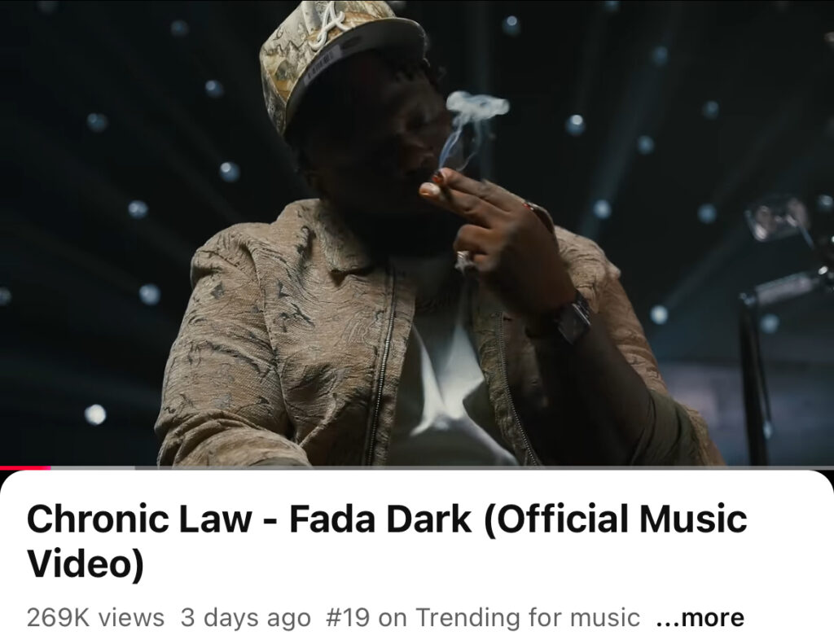The width and height of the screenshot is (834, 644).
Task: Seek to the unplayed part of progress bar
Action: (484, 467)
